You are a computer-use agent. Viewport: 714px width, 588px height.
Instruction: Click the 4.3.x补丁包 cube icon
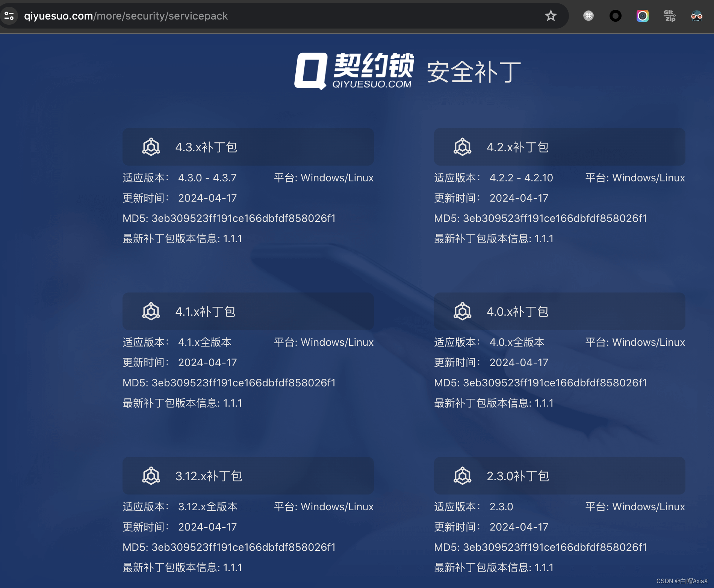[x=151, y=147]
